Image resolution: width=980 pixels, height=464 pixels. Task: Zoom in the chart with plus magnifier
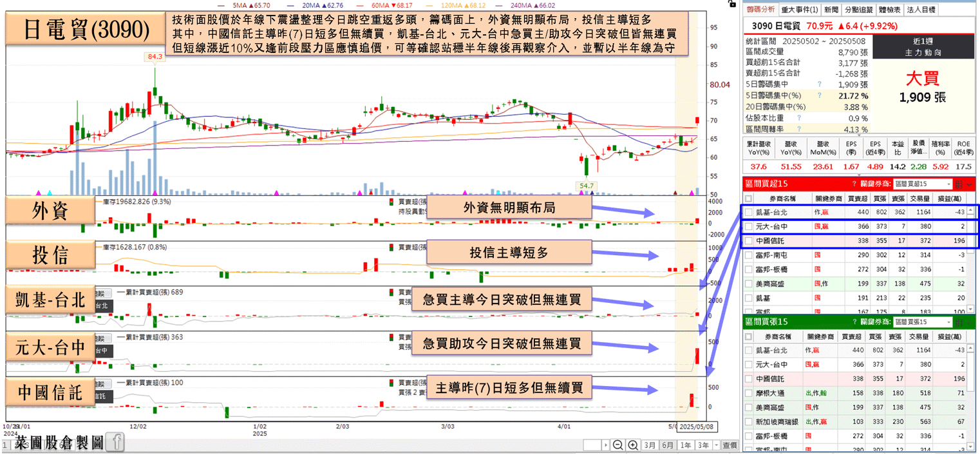(x=633, y=445)
